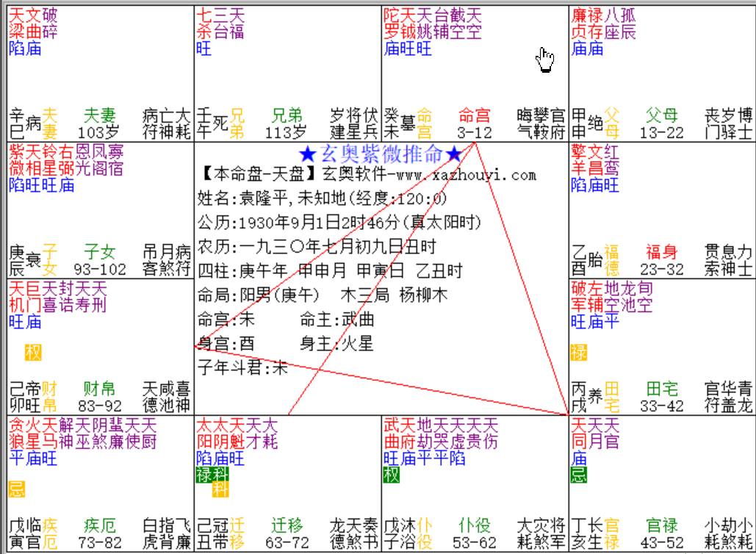Select the green 迁移 palace label
Viewport: 756px width, 554px height.
287,525
